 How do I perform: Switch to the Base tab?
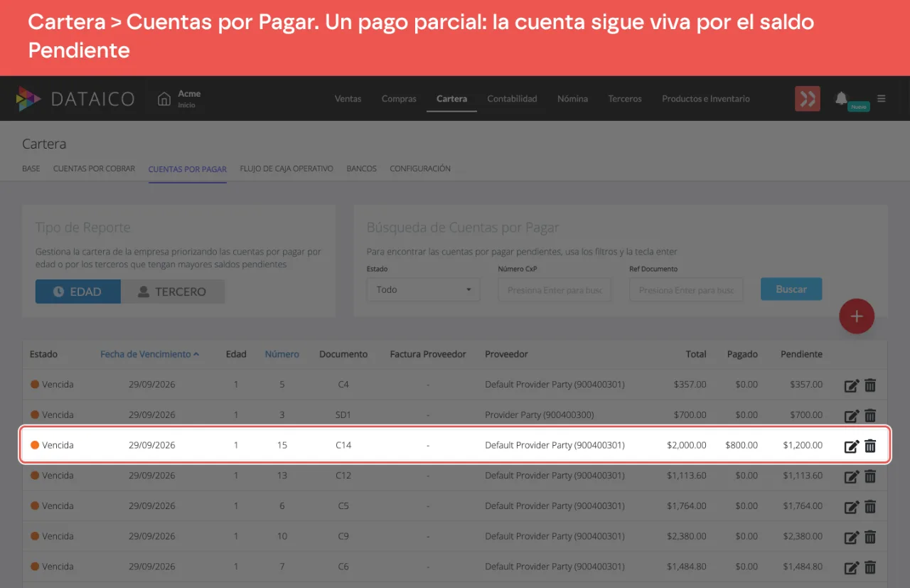pos(31,169)
